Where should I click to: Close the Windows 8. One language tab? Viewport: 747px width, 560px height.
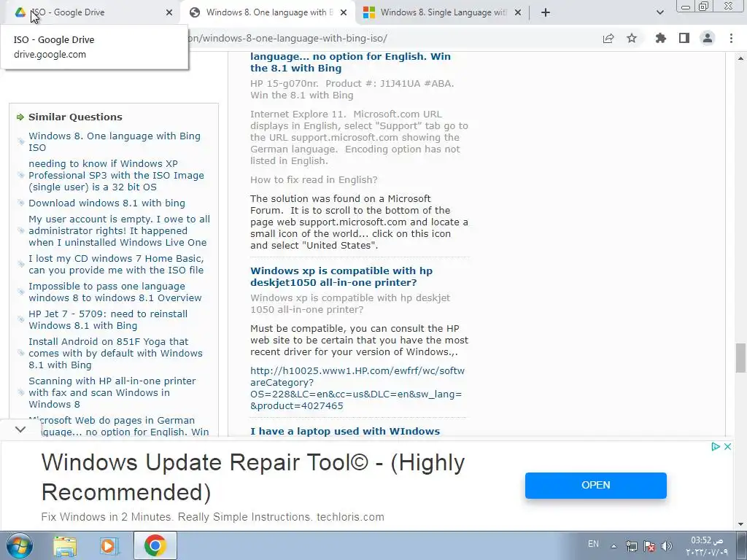344,13
